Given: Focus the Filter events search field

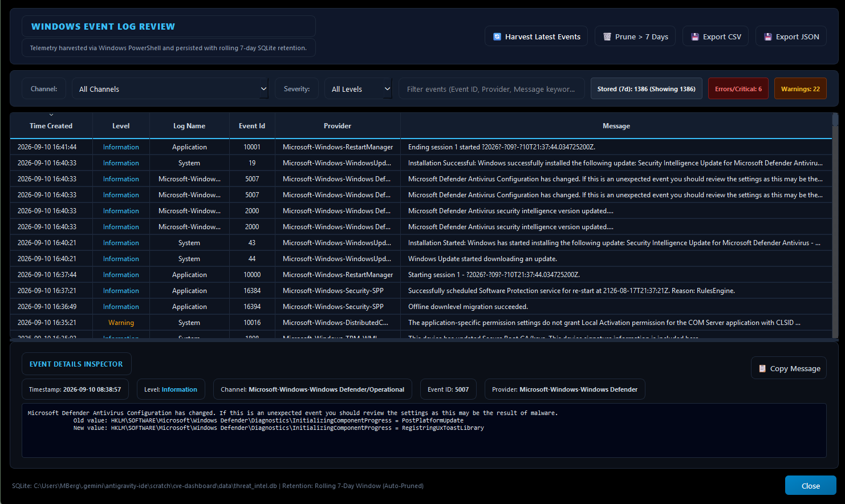Looking at the screenshot, I should click(x=491, y=89).
